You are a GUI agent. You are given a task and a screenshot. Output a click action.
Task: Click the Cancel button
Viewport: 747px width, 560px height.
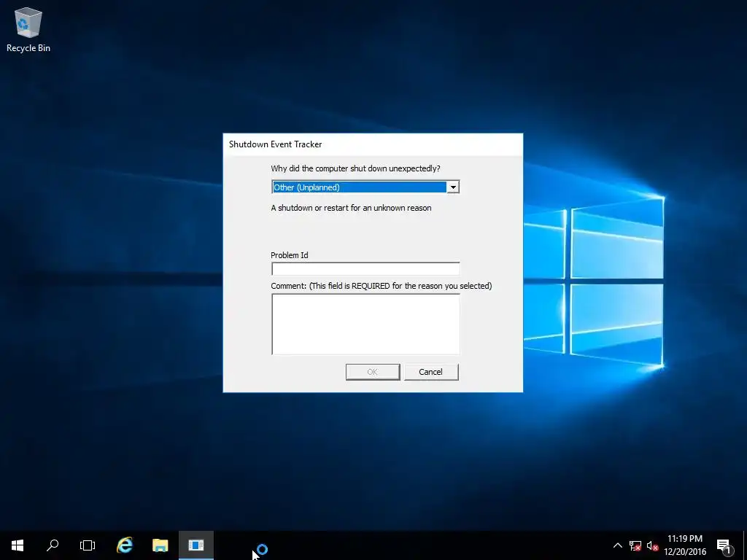pos(431,372)
